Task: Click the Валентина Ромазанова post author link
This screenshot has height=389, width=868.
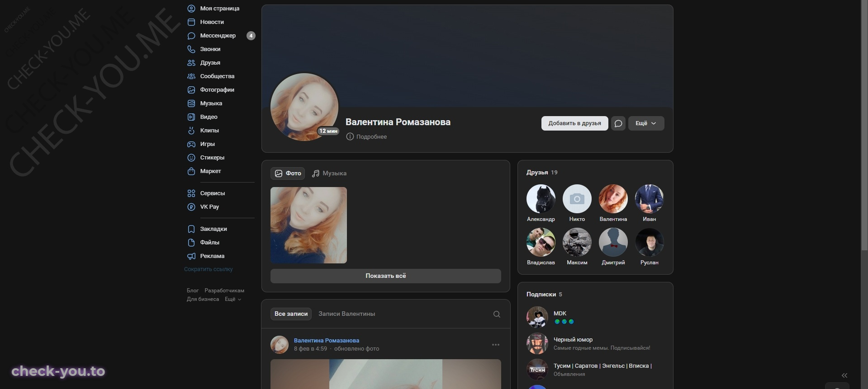Action: tap(327, 341)
